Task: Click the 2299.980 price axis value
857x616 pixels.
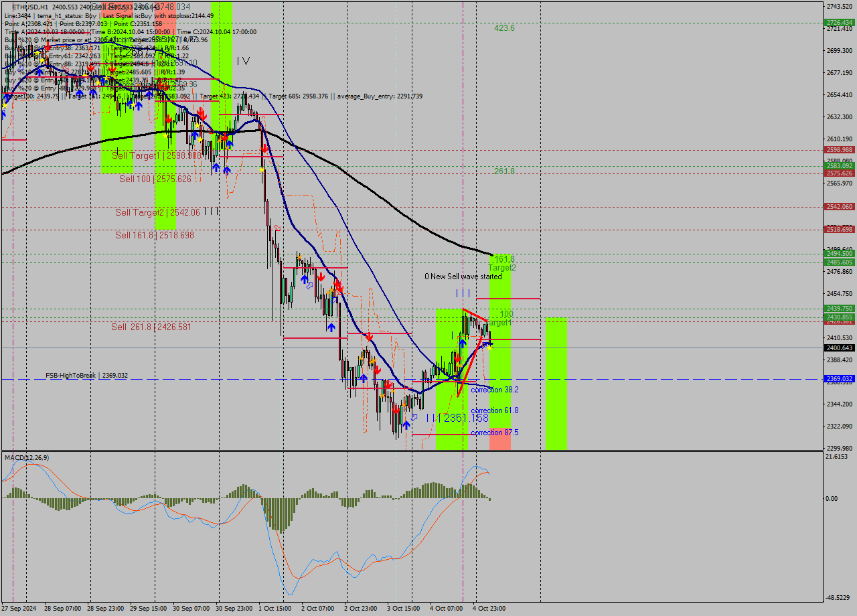Action: tap(840, 448)
